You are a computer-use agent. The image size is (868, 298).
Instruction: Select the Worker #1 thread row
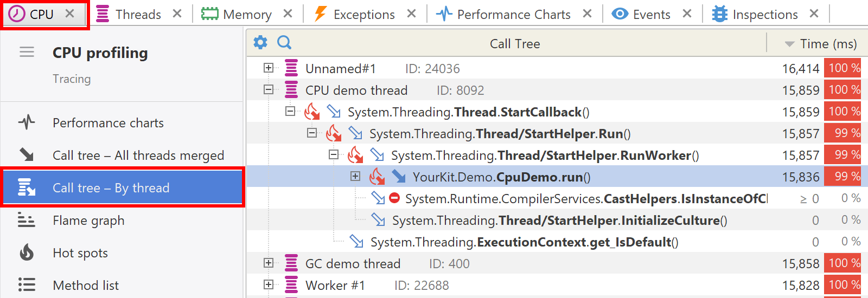(x=557, y=285)
